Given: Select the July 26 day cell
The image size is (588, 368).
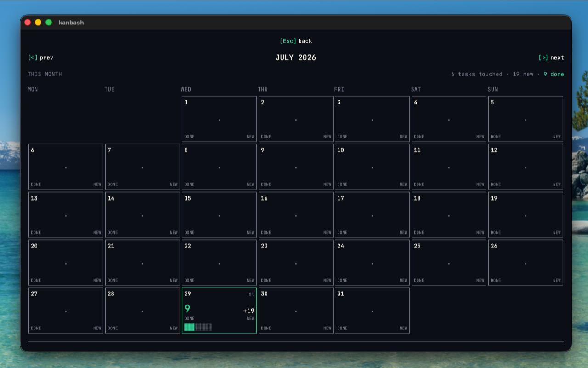Looking at the screenshot, I should tap(526, 263).
